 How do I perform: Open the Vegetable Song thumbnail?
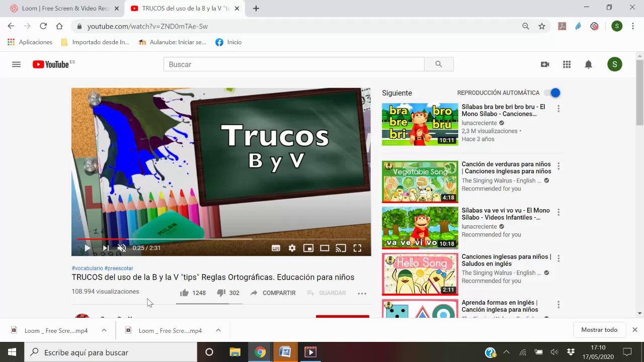click(420, 182)
